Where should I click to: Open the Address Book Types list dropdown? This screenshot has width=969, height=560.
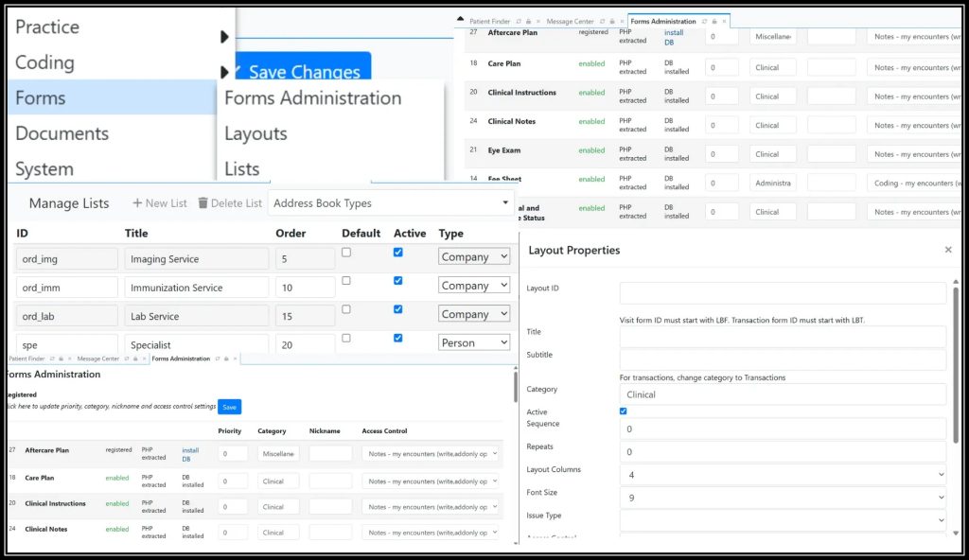(390, 203)
